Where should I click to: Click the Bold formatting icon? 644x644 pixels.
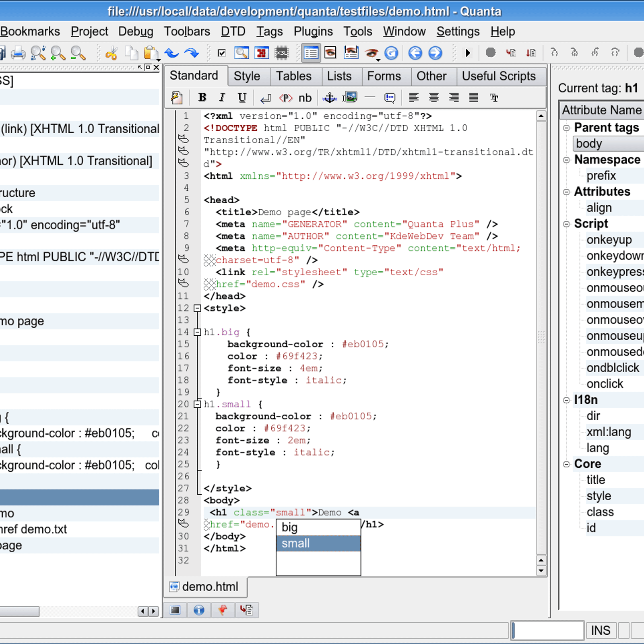(x=202, y=97)
